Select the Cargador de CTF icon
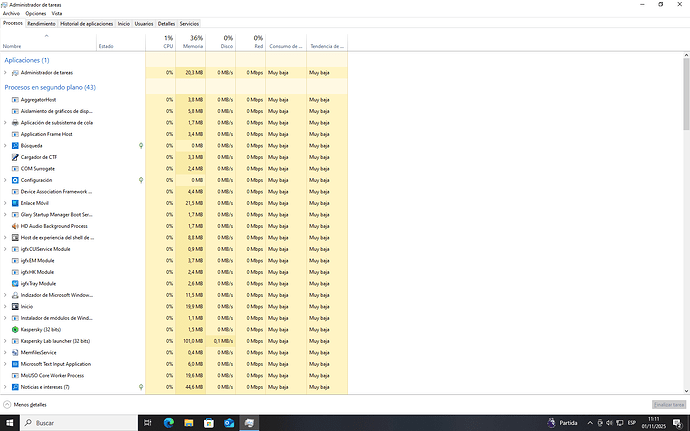The image size is (690, 431). pos(14,157)
